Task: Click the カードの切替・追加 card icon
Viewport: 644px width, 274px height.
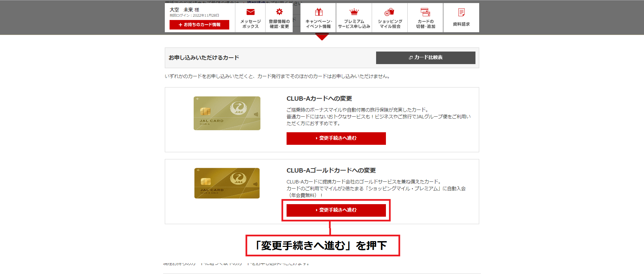Action: pos(425,12)
